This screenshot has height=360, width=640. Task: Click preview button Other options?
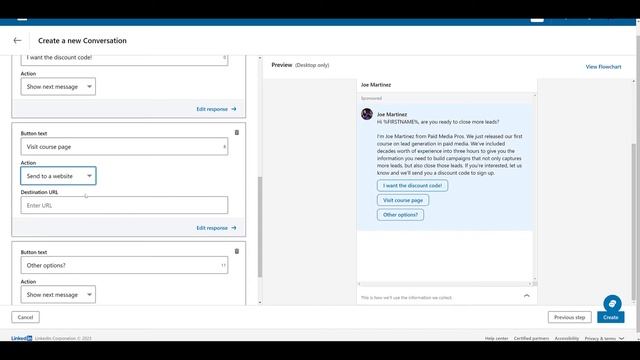tap(400, 215)
